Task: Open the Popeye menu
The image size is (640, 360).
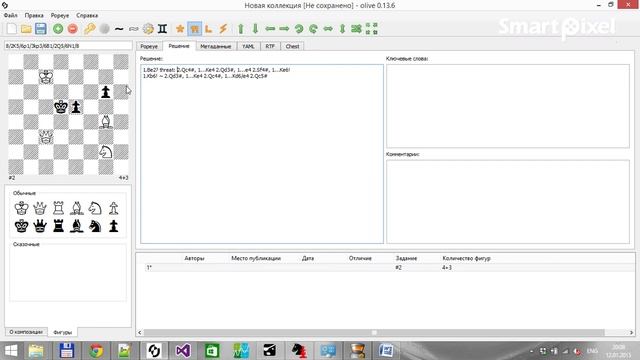Action: tap(60, 15)
